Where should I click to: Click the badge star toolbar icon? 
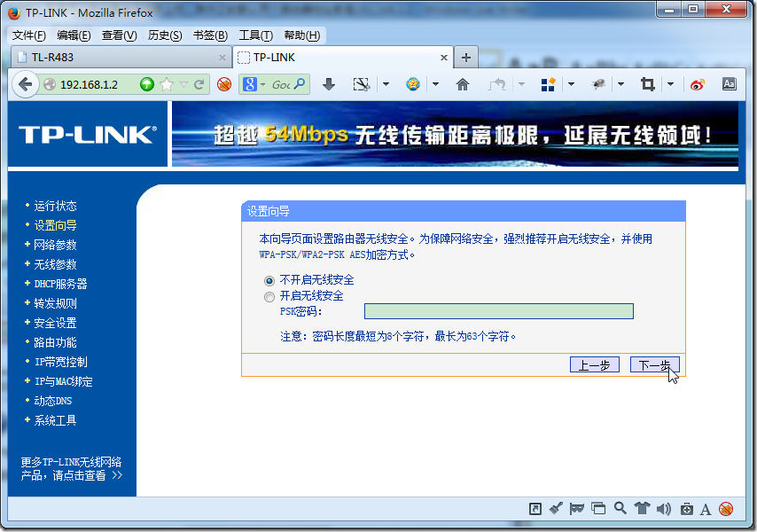(413, 84)
